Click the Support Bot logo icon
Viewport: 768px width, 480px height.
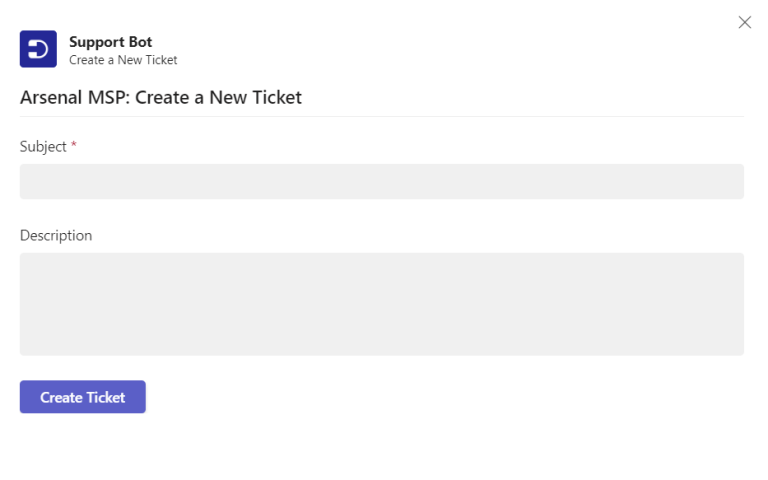(x=38, y=49)
